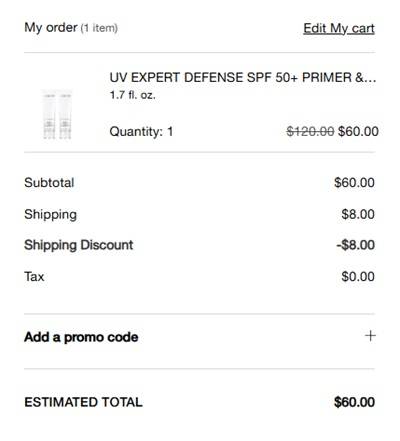
Task: Click the Subtotal label
Action: click(x=49, y=183)
